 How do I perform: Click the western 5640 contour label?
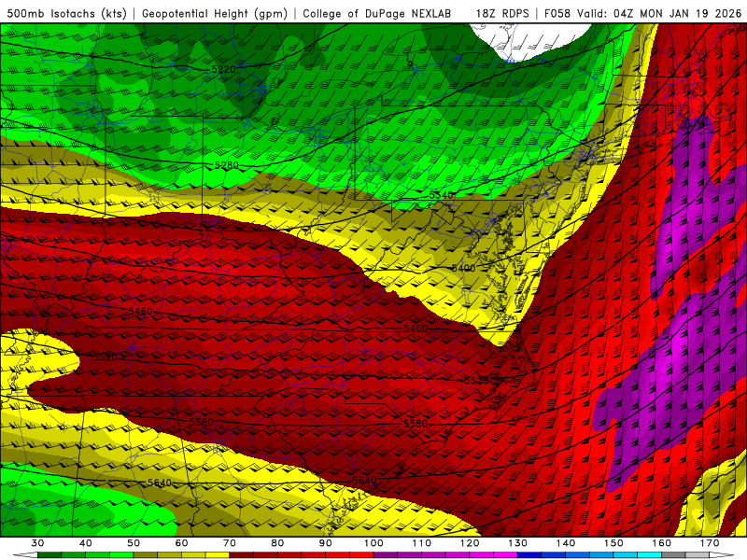[159, 483]
